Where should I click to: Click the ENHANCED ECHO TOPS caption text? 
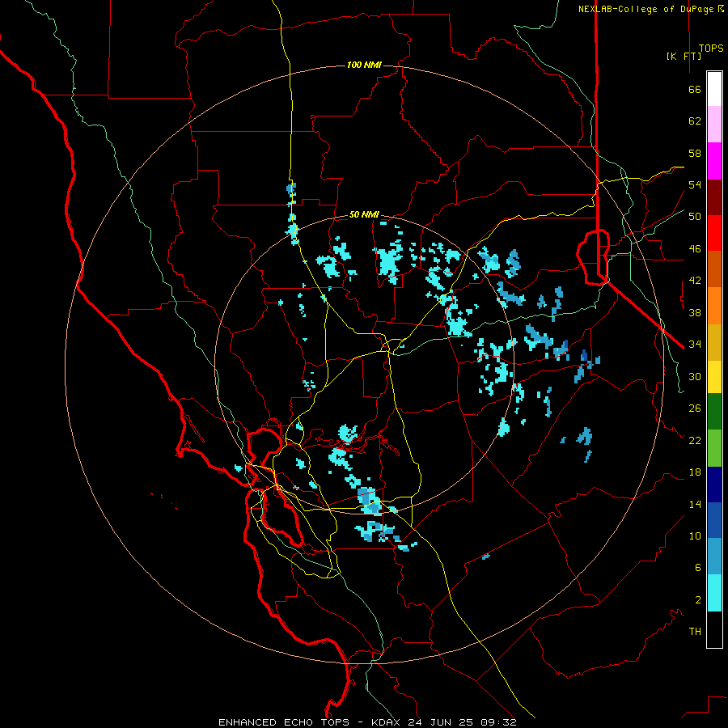pos(284,722)
